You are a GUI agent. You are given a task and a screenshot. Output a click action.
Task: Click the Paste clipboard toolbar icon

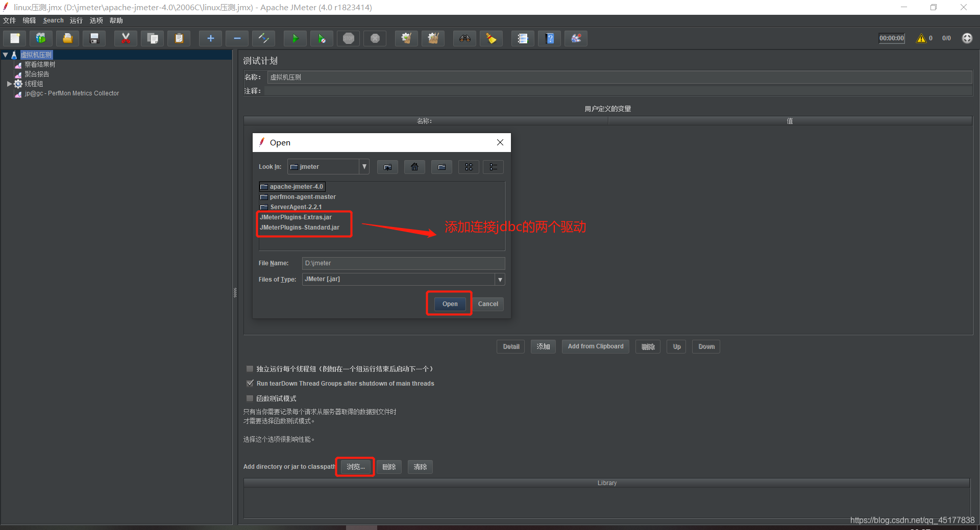(x=179, y=38)
